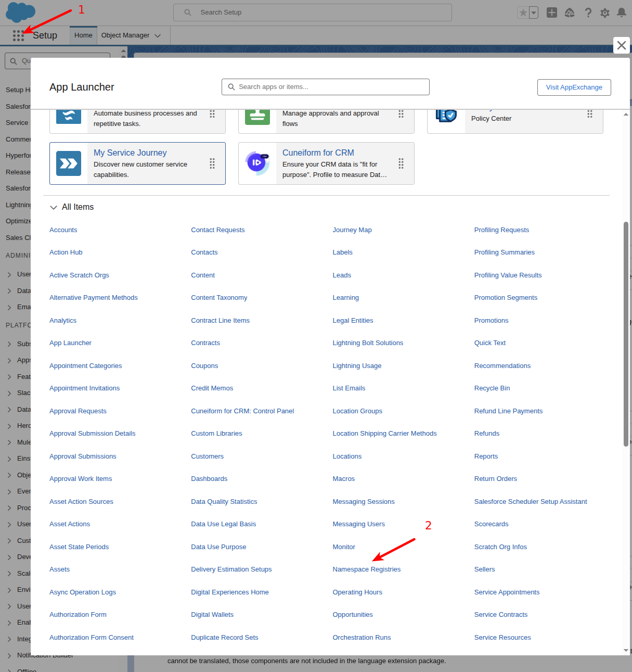Switch to the Home tab in Setup

pos(83,35)
